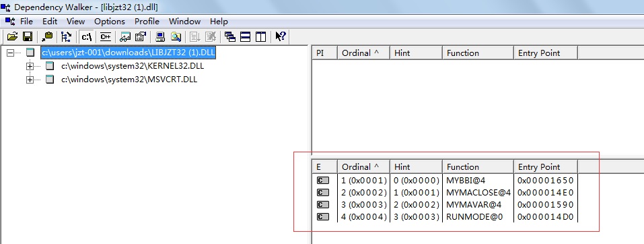Sort exports by Entry Point column header
Viewport: 644px width, 244px height.
pos(546,167)
